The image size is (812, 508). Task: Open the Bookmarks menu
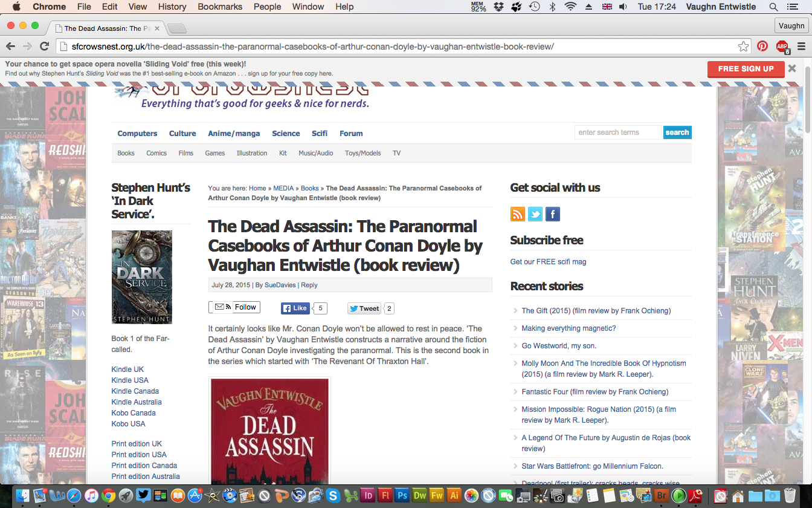[220, 7]
